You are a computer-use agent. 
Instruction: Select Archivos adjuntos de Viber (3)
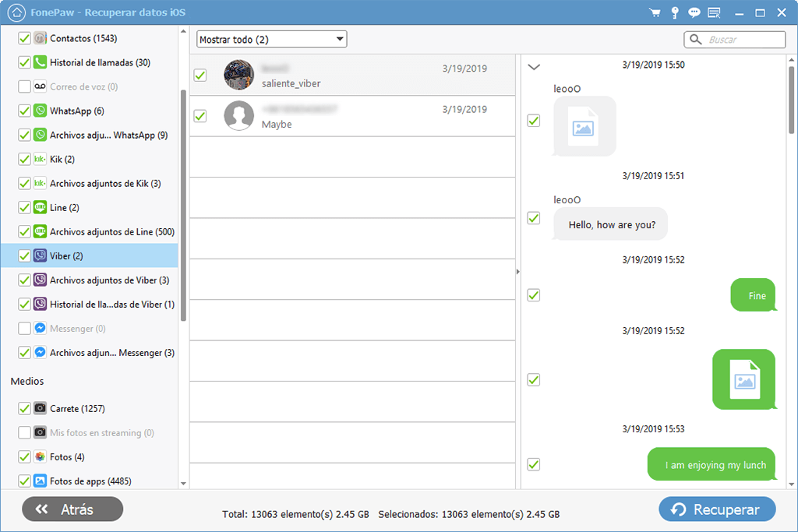pyautogui.click(x=109, y=280)
